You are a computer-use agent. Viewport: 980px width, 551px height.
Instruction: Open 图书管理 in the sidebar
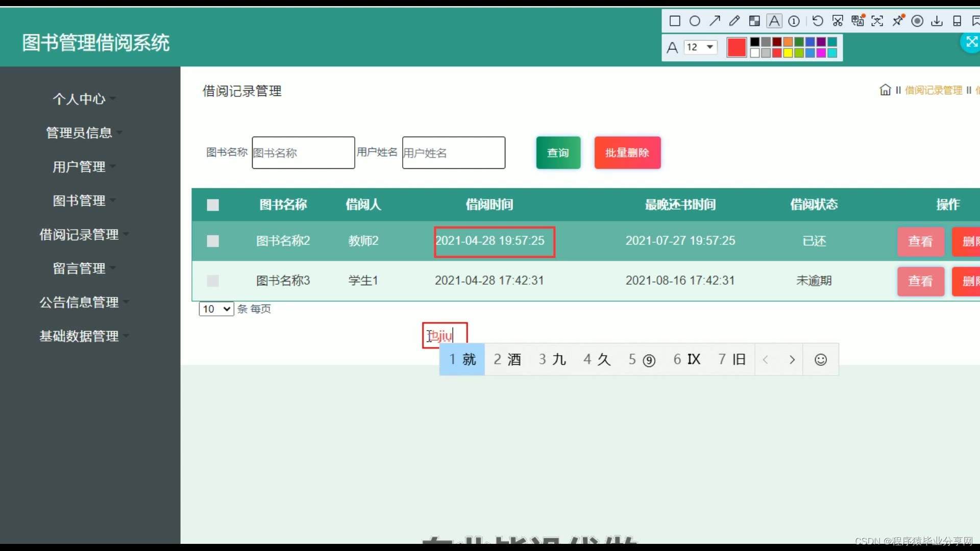point(79,201)
